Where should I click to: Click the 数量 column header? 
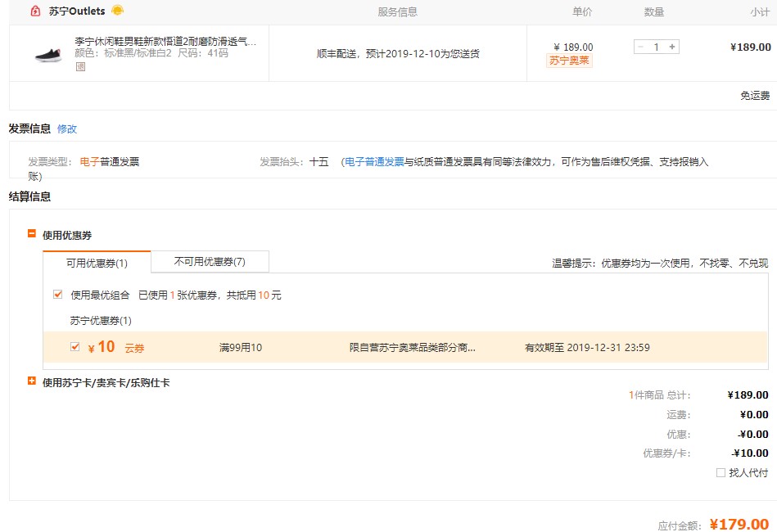pyautogui.click(x=653, y=12)
